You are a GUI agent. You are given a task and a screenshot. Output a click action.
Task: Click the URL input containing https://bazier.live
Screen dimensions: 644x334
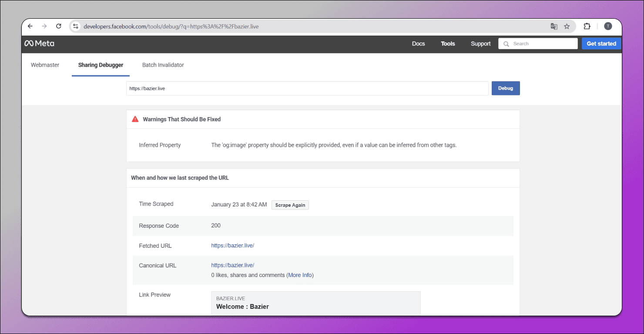coord(307,88)
